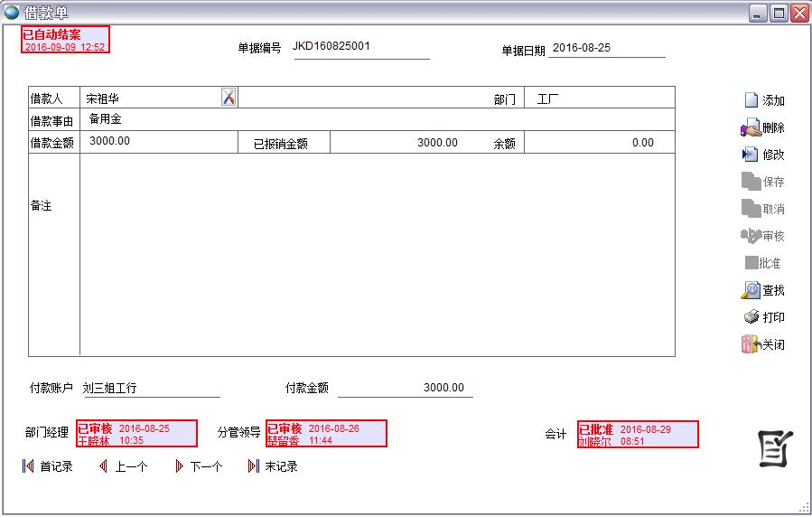Click the borrower picker icon beside 宋祖华
The width and height of the screenshot is (812, 517).
click(229, 98)
